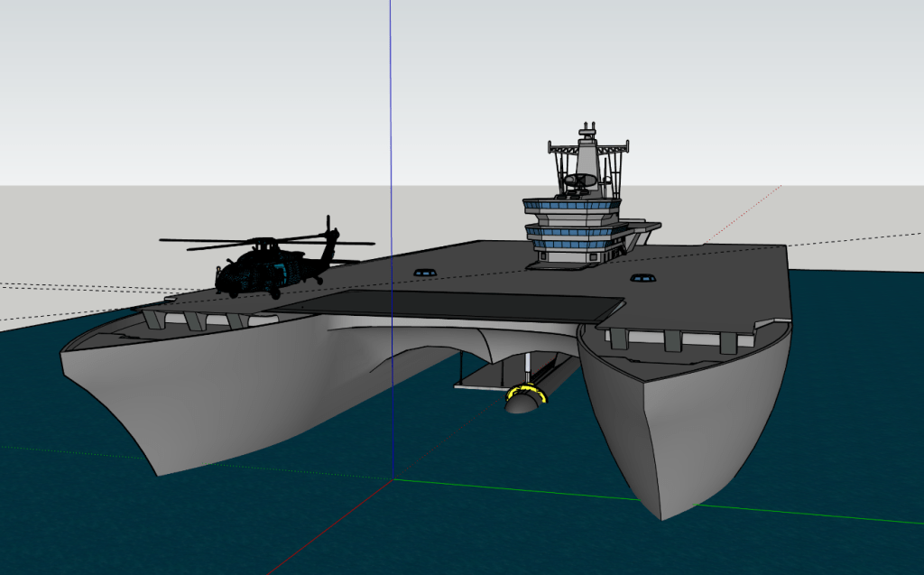Select the control tower bridge windows

(x=571, y=206)
